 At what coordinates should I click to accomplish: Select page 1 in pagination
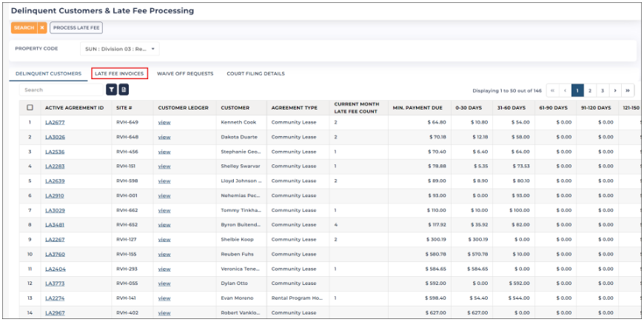(577, 90)
